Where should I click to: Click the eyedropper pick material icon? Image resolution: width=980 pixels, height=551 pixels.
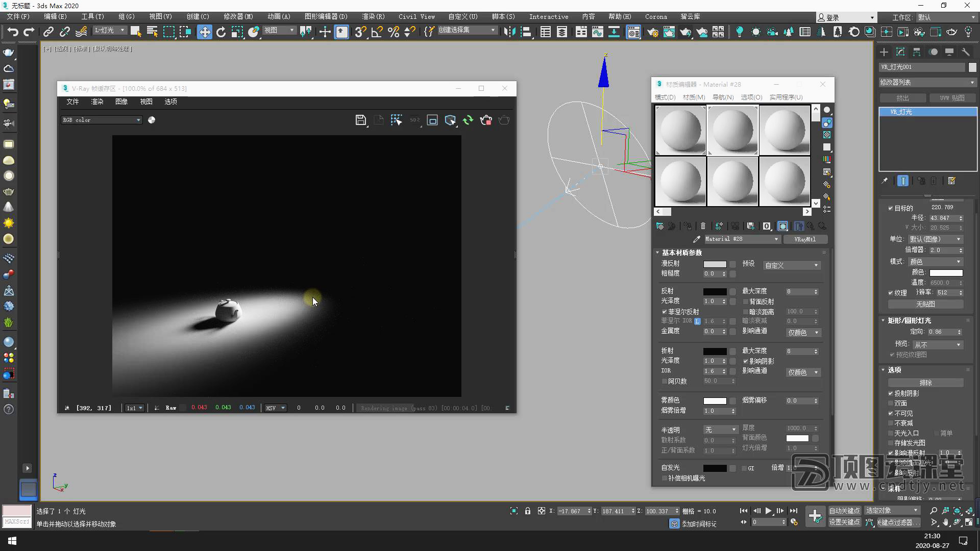click(x=696, y=239)
